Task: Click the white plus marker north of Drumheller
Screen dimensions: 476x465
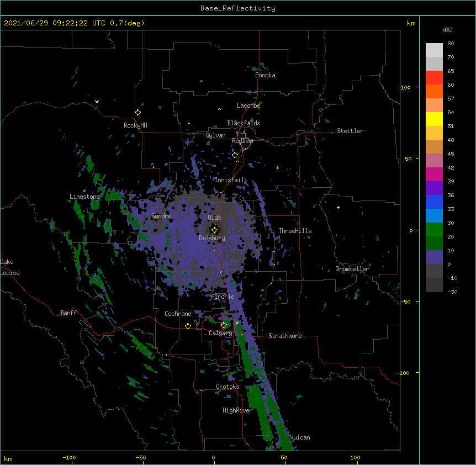Action: pyautogui.click(x=338, y=207)
